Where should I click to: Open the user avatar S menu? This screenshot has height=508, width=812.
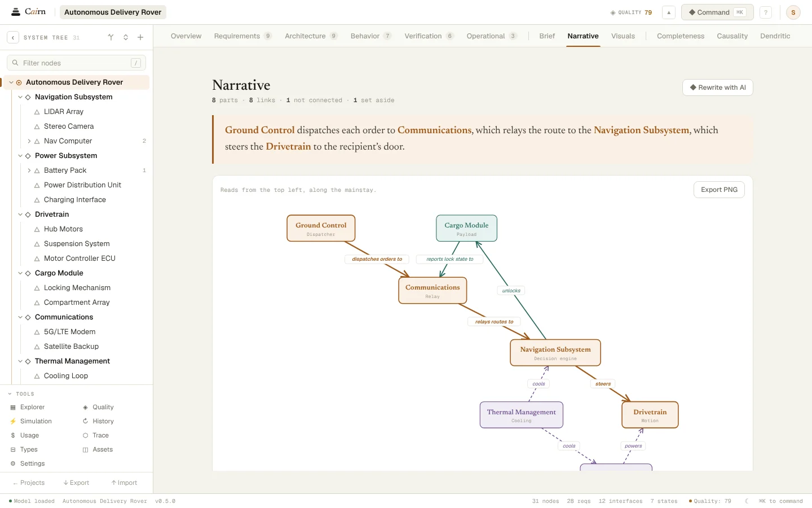(793, 12)
